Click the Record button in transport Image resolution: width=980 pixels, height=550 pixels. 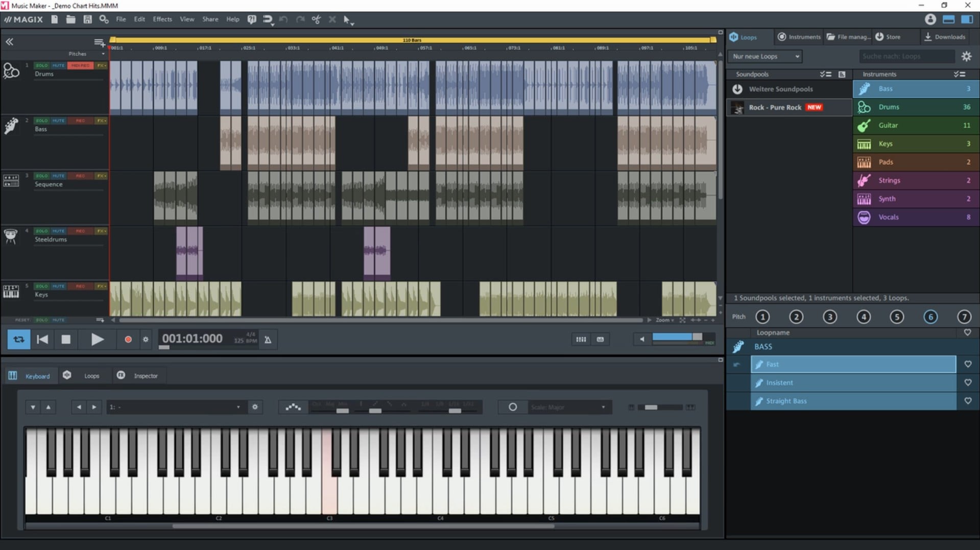(x=128, y=340)
